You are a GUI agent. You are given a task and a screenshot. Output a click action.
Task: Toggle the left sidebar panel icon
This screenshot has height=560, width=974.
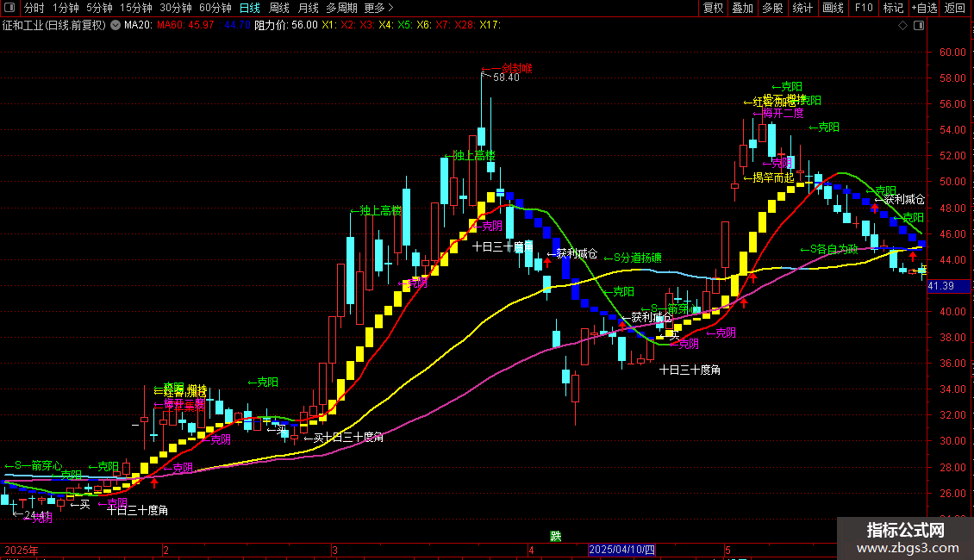tap(9, 8)
